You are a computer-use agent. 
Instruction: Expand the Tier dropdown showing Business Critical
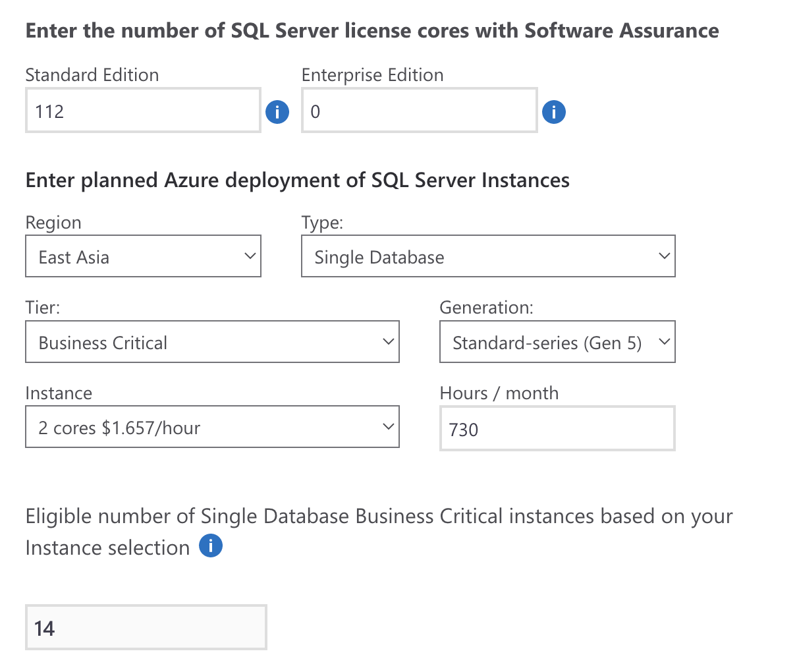[x=212, y=342]
